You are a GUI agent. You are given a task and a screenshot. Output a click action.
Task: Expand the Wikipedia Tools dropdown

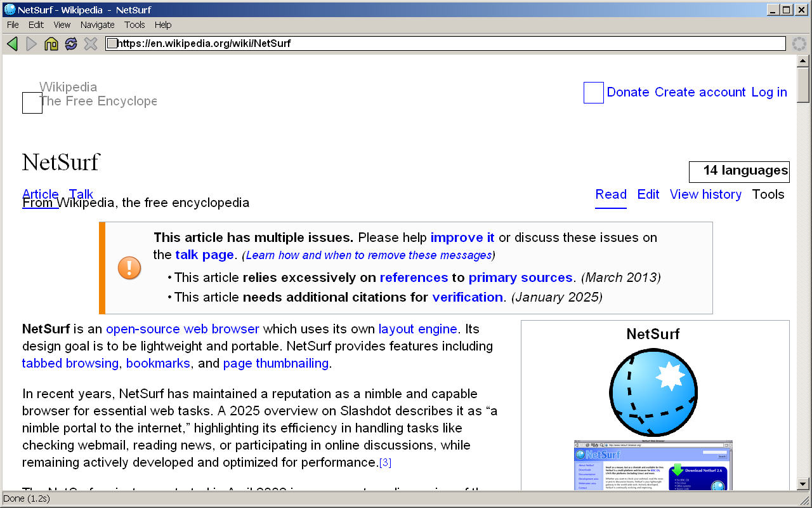pos(768,195)
